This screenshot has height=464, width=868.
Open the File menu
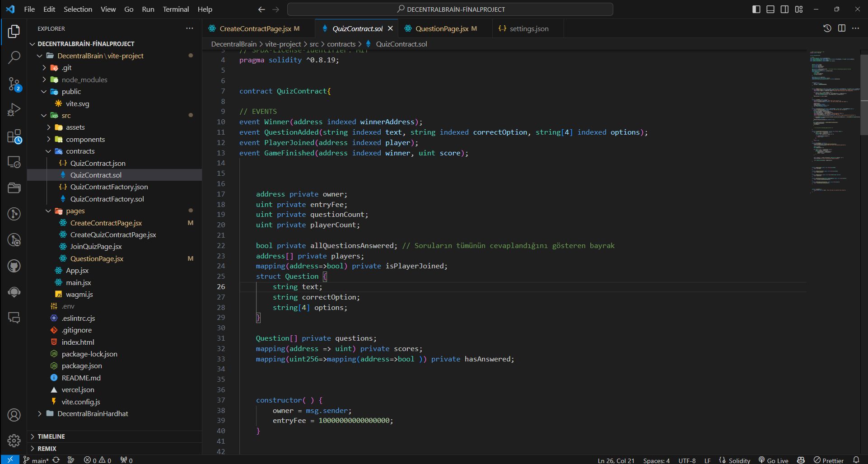click(29, 9)
